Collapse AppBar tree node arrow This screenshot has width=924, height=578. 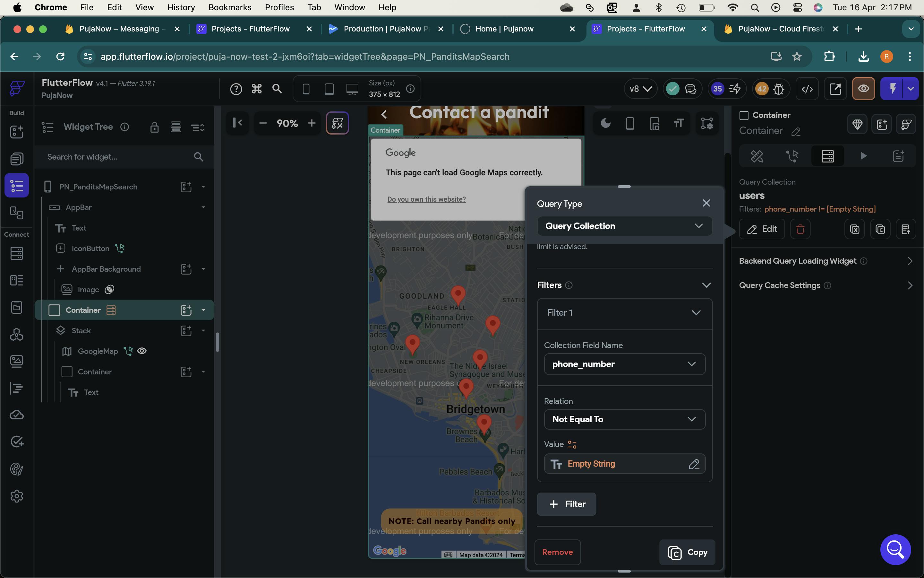[203, 207]
